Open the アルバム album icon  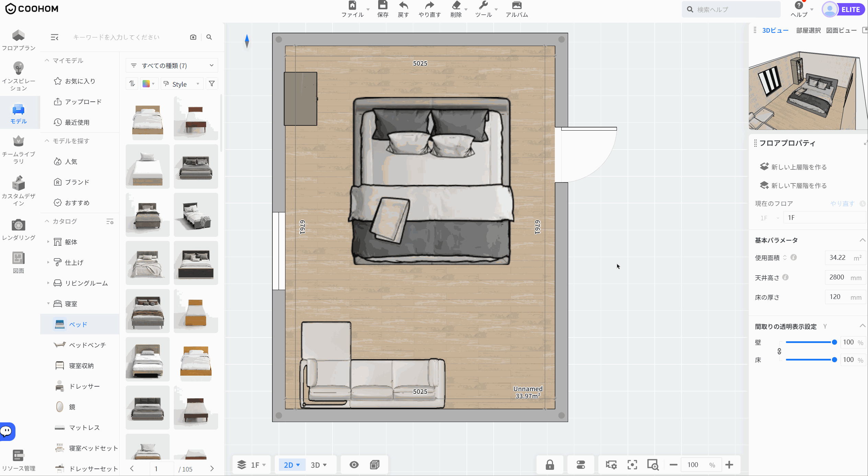[x=517, y=5]
